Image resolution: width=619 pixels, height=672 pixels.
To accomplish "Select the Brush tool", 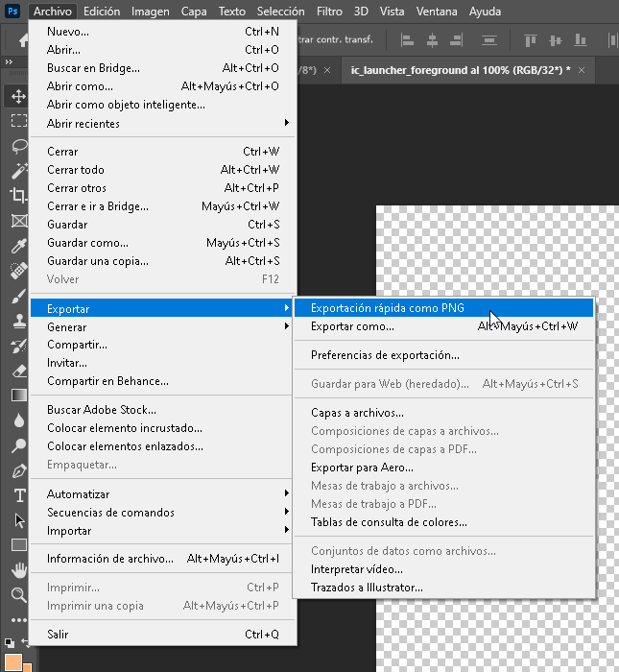I will 18,296.
